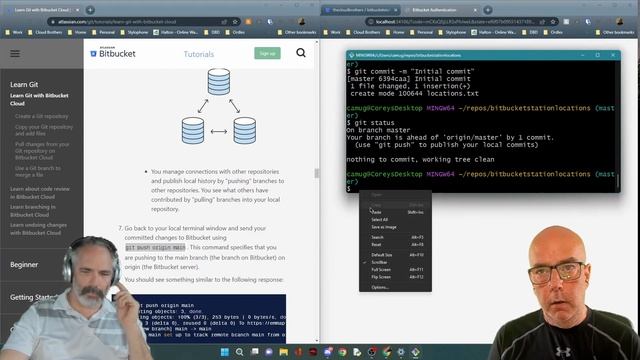Open the hamburger menu on Bitbucket tutorial page
This screenshot has height=360, width=640.
pos(15,53)
